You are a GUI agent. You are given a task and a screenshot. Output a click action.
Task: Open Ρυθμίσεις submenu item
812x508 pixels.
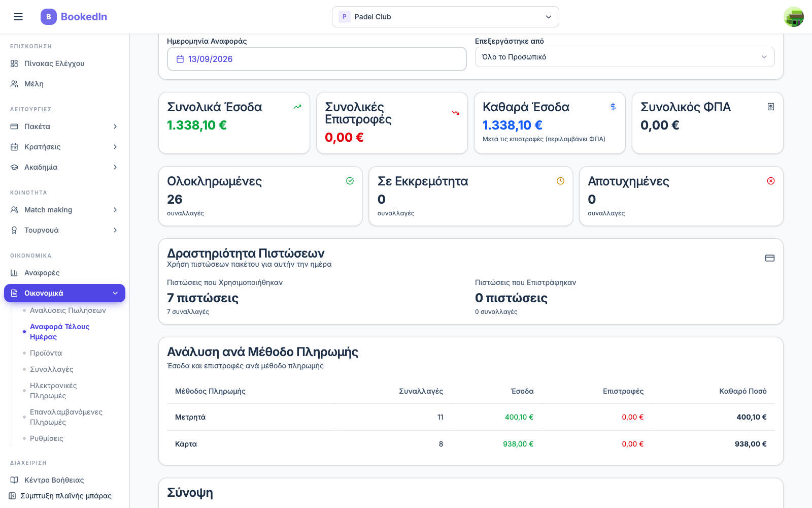click(x=47, y=438)
